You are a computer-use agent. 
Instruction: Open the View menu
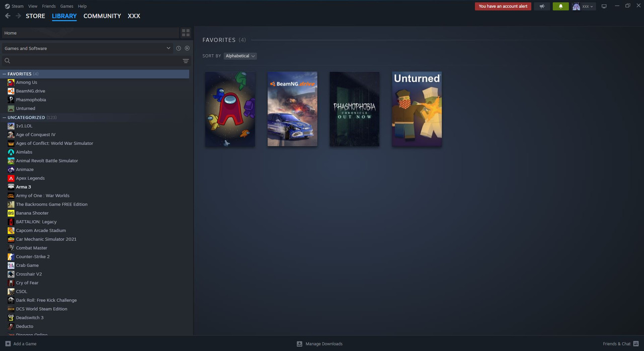coord(33,6)
